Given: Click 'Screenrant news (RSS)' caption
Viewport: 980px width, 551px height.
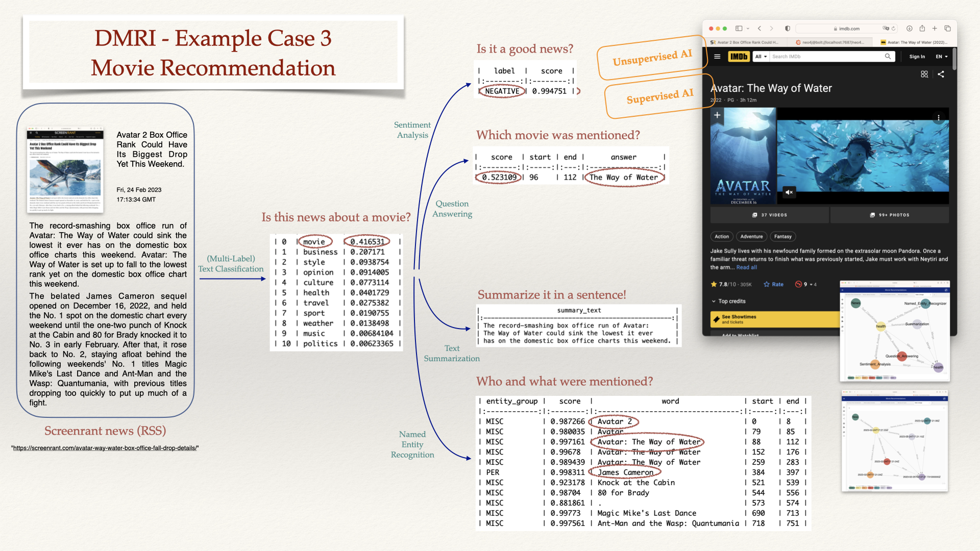Looking at the screenshot, I should [105, 431].
